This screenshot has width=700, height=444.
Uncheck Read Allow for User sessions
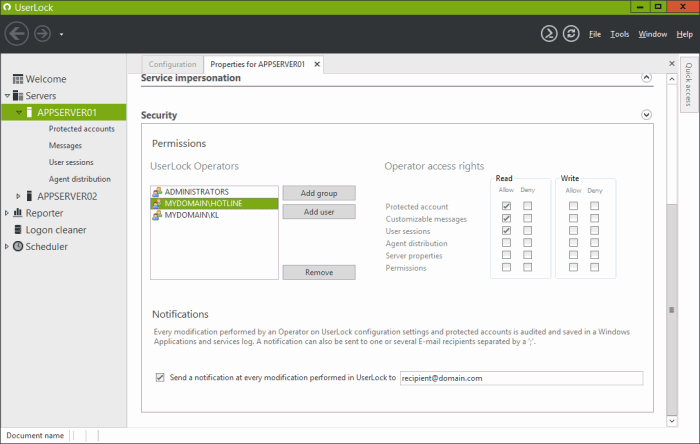pyautogui.click(x=506, y=230)
